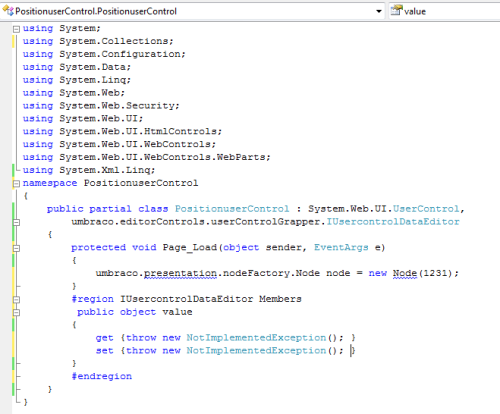The width and height of the screenshot is (500, 414).
Task: Collapse the using directives block
Action: coord(16,29)
